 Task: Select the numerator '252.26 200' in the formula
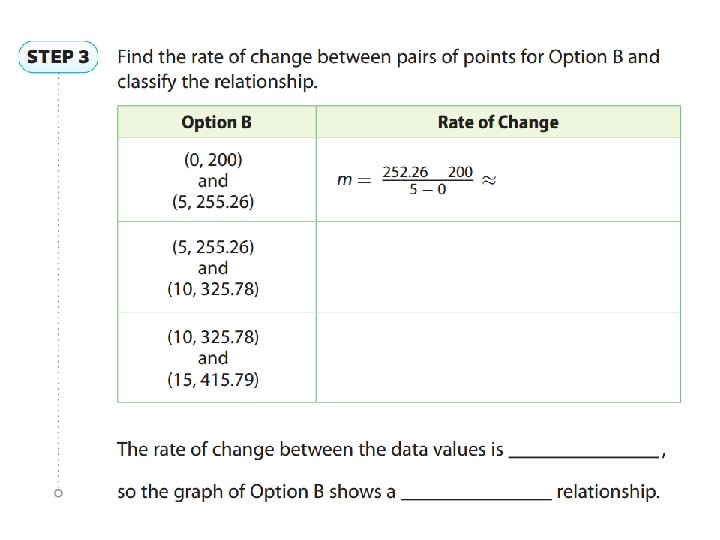pos(428,171)
